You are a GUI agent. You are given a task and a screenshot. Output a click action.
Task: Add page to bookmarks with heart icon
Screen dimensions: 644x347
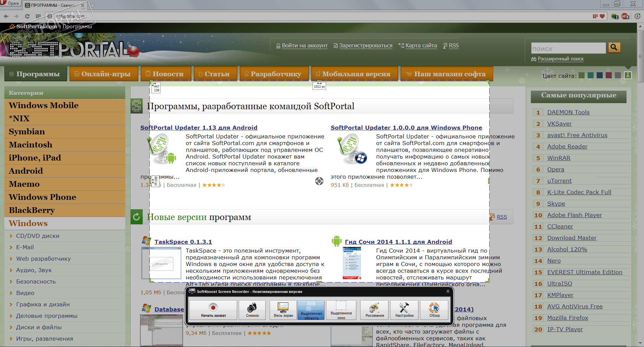[602, 16]
